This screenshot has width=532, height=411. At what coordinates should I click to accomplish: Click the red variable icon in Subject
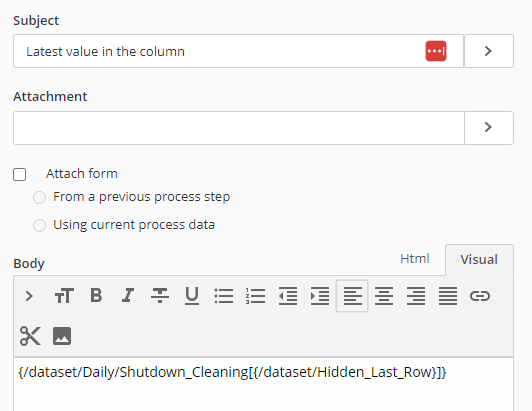[x=436, y=51]
